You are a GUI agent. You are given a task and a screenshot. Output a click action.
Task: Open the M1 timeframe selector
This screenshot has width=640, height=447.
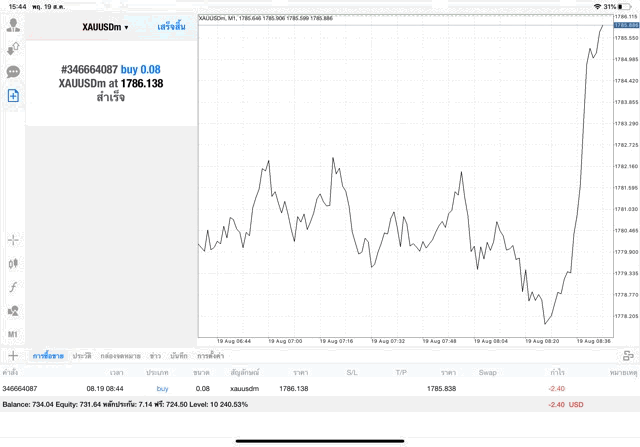pyautogui.click(x=14, y=334)
